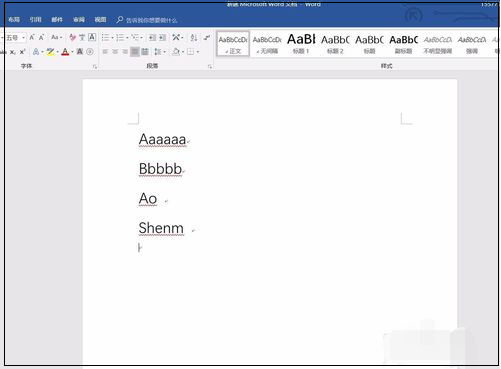This screenshot has height=369, width=501.
Task: Toggle show paragraph marks button
Action: [x=207, y=37]
